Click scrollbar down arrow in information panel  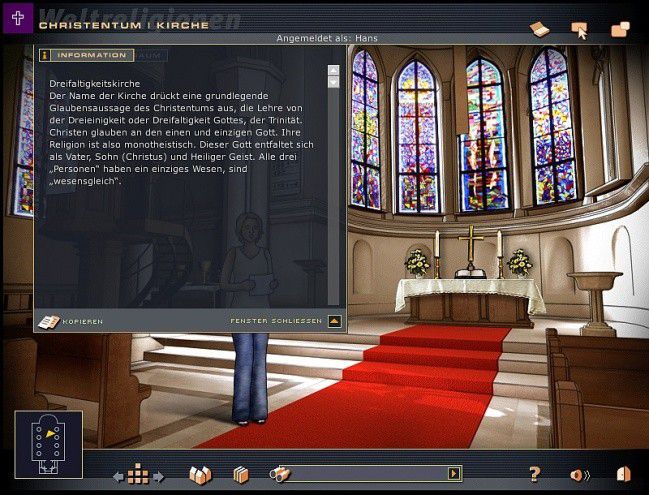pyautogui.click(x=333, y=82)
